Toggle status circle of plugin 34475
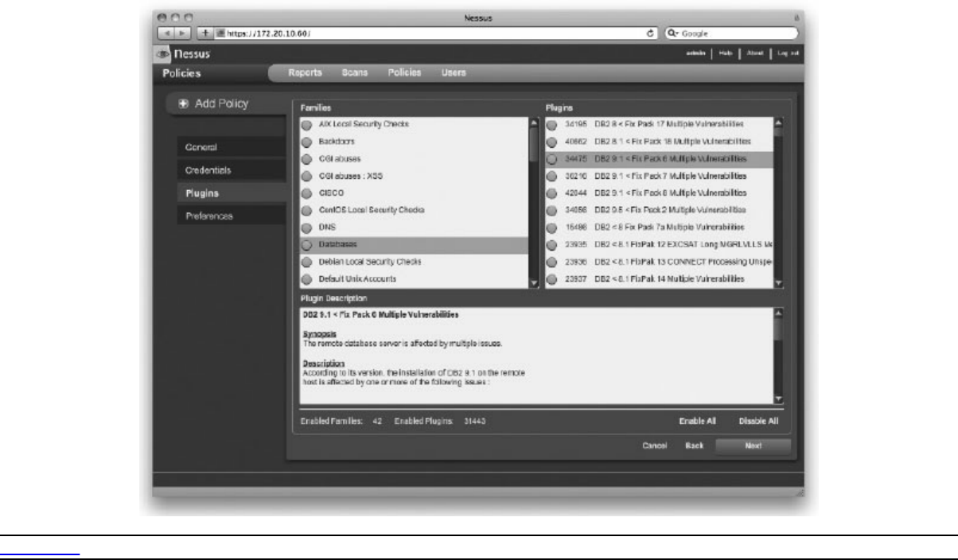The image size is (958, 560). tap(552, 158)
